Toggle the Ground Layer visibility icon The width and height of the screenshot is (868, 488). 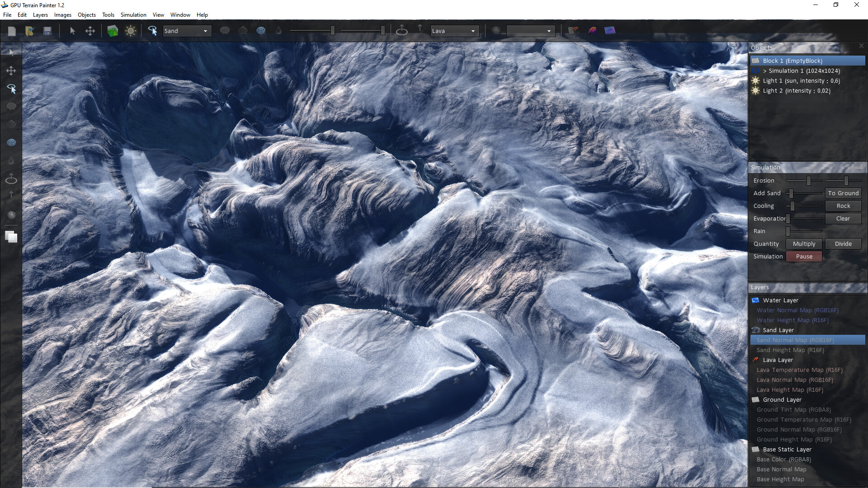tap(756, 399)
